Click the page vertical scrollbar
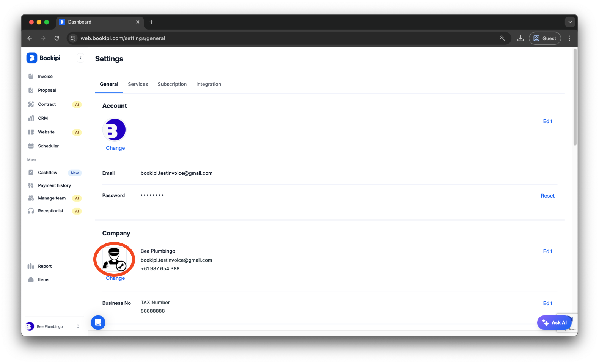 click(575, 97)
